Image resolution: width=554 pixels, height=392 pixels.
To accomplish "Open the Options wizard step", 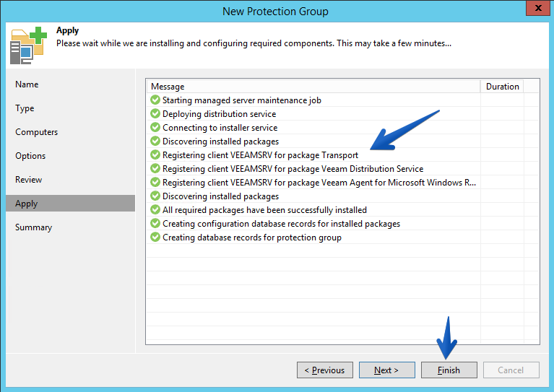I will tap(30, 156).
